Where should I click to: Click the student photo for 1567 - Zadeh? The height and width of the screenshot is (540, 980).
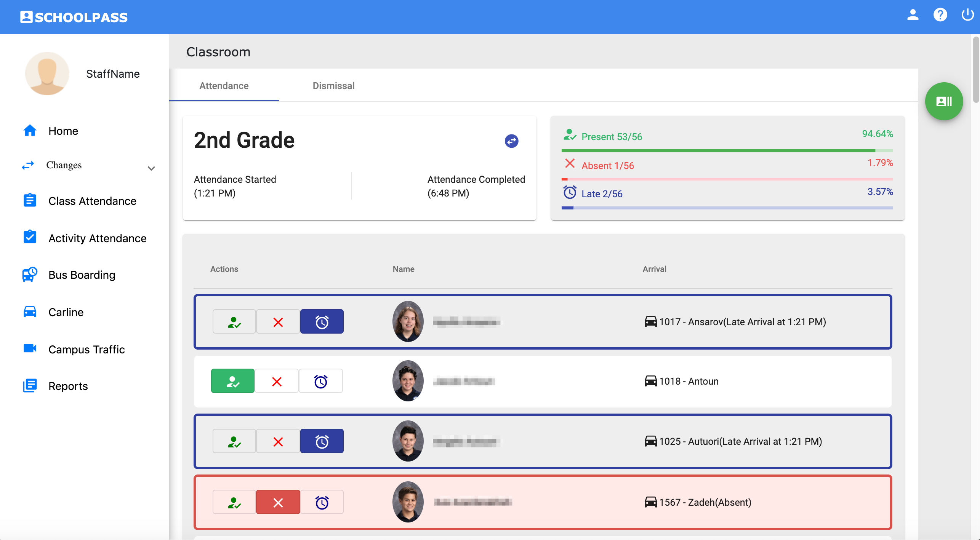(x=408, y=502)
